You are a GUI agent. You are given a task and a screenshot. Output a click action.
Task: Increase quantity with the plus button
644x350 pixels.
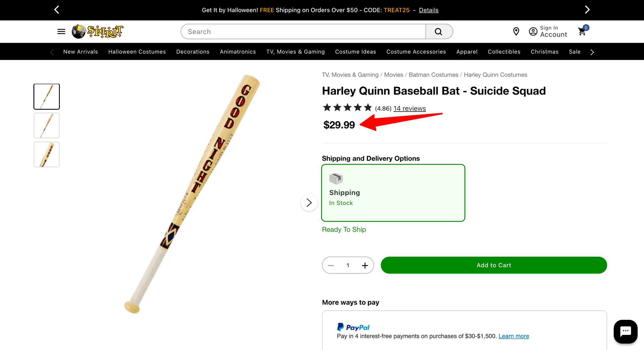[365, 265]
